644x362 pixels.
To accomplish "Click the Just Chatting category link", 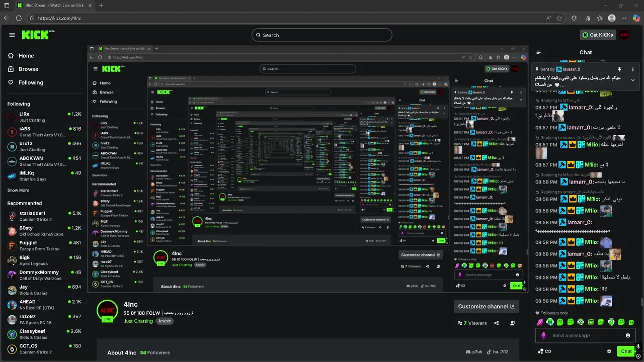I will tap(138, 321).
